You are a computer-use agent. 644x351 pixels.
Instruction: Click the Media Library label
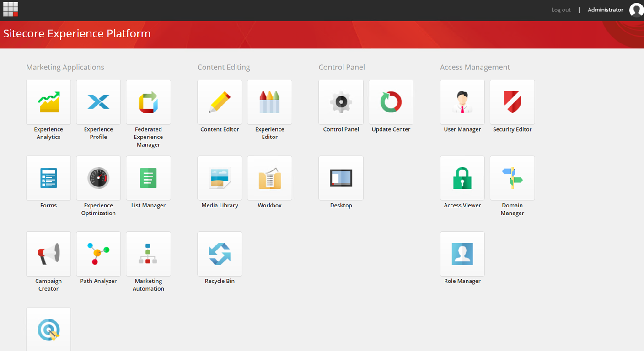(x=220, y=205)
